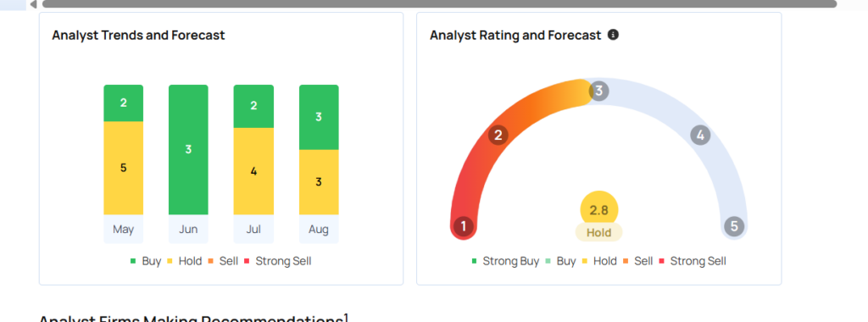Toggle the Strong Buy legend item under the gauge

click(505, 261)
